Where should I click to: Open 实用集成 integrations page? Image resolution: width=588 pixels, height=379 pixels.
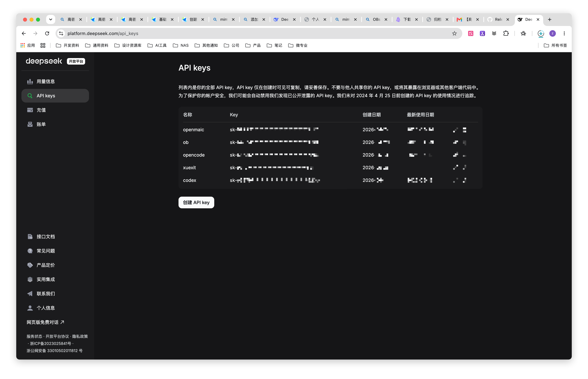[55, 279]
